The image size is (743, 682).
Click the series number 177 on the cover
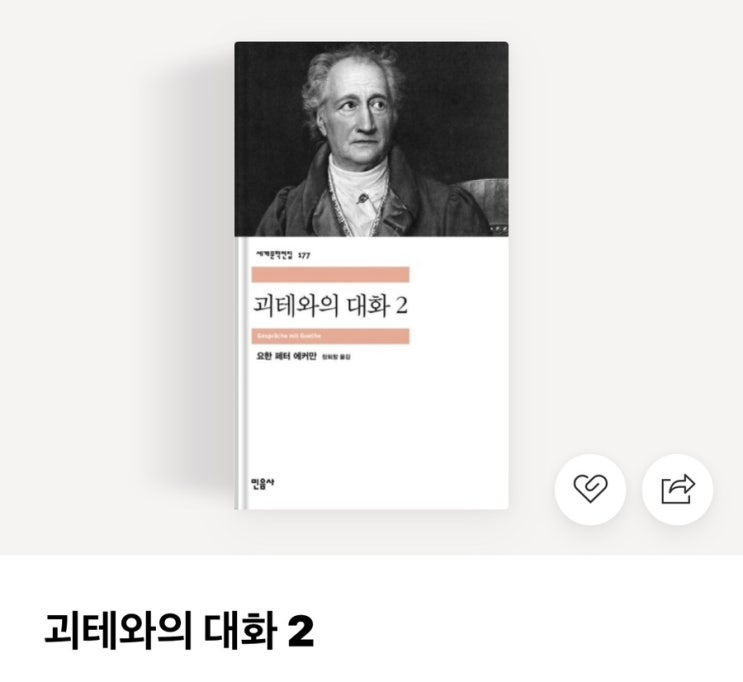(304, 256)
